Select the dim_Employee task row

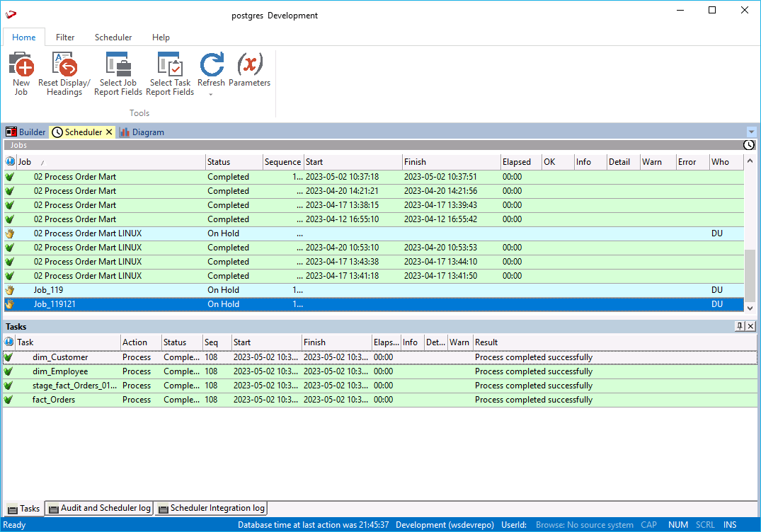click(60, 371)
